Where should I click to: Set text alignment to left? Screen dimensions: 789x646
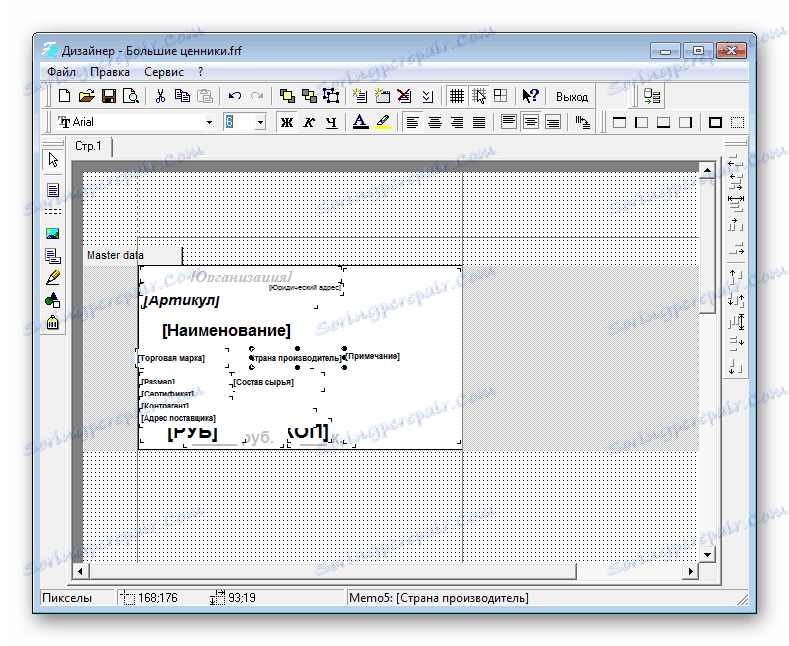[x=413, y=122]
